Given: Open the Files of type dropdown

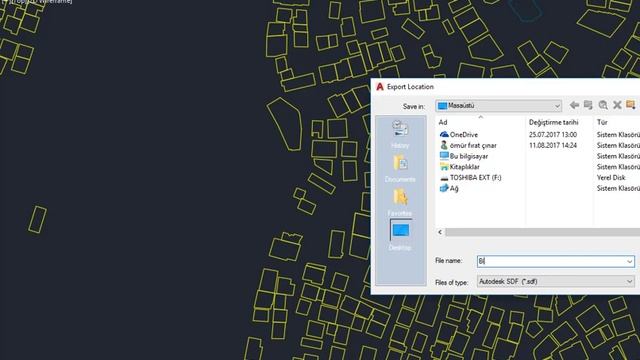Looking at the screenshot, I should pos(556,281).
